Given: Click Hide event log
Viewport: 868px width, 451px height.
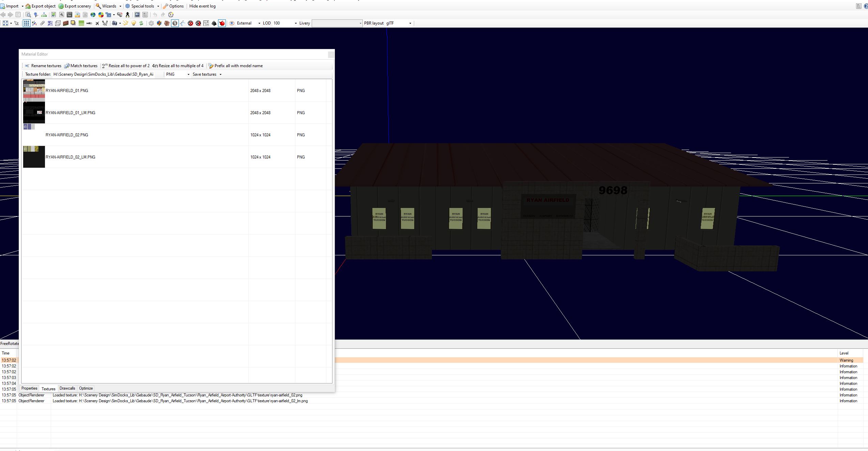Looking at the screenshot, I should pos(202,6).
